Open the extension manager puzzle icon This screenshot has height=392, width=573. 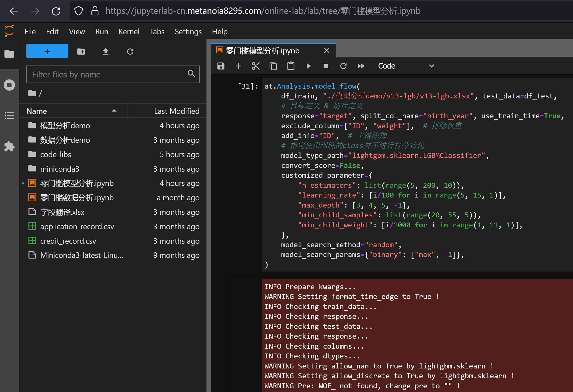click(9, 146)
